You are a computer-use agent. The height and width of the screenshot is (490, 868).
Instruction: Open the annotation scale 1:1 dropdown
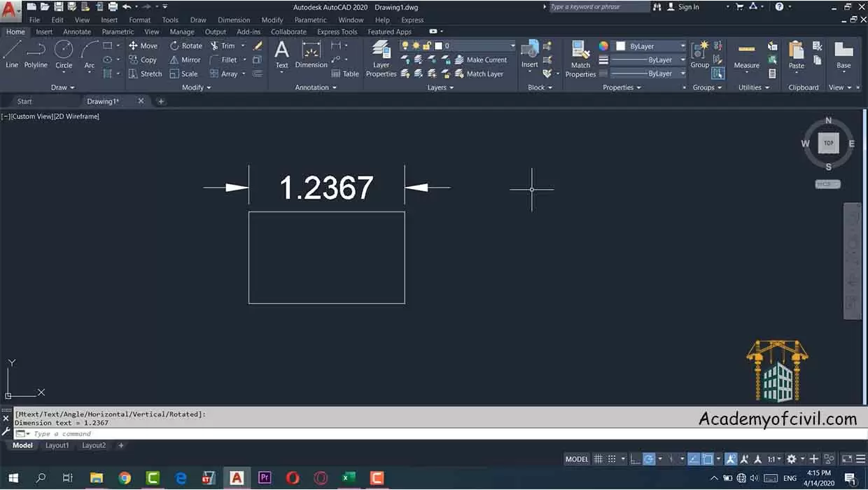tap(774, 459)
